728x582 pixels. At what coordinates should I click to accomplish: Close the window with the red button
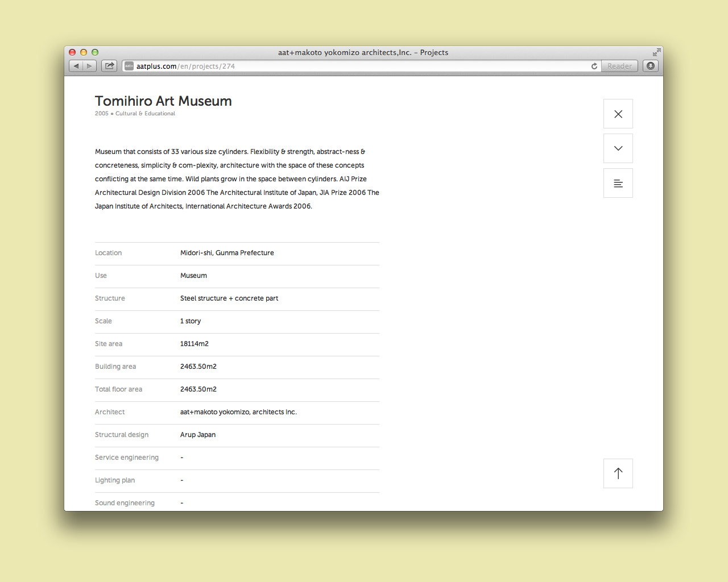(x=72, y=52)
